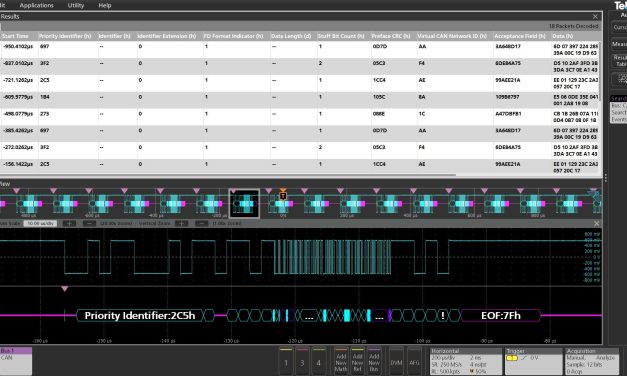Click Add New Math button

pyautogui.click(x=341, y=362)
